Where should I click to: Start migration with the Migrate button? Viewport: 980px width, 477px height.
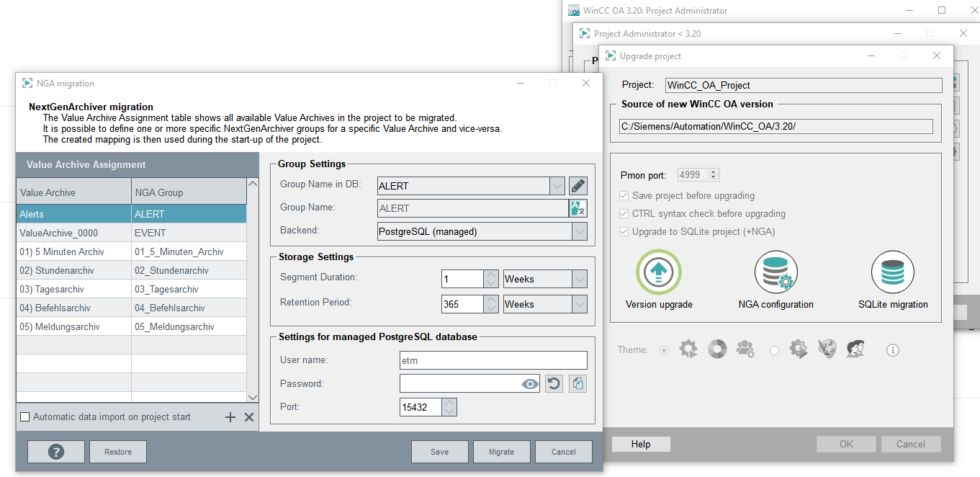tap(501, 452)
